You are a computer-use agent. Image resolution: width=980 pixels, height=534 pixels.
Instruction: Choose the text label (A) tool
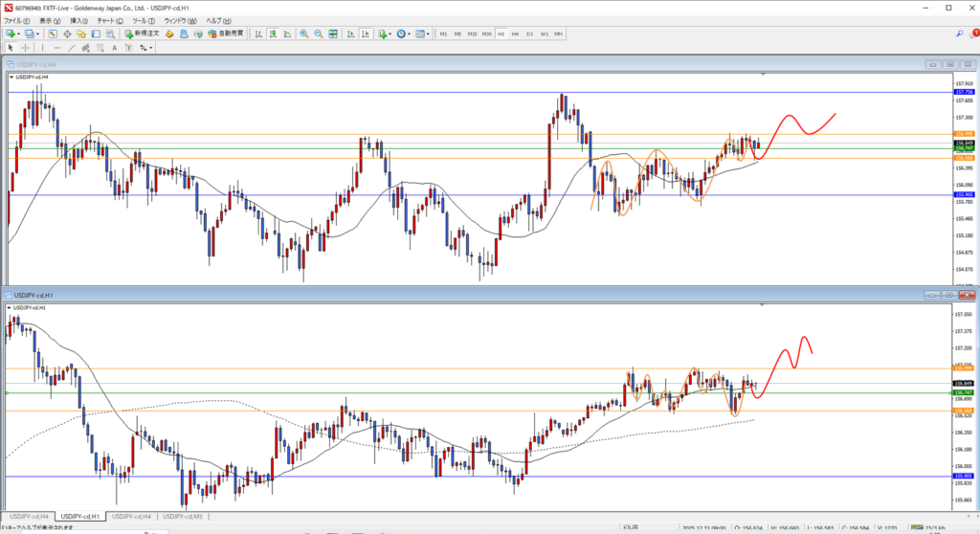coord(114,47)
